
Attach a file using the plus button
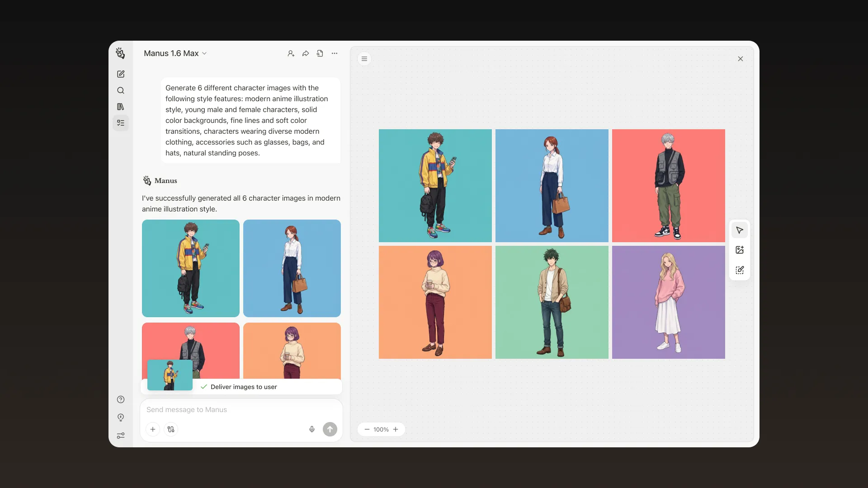coord(153,429)
